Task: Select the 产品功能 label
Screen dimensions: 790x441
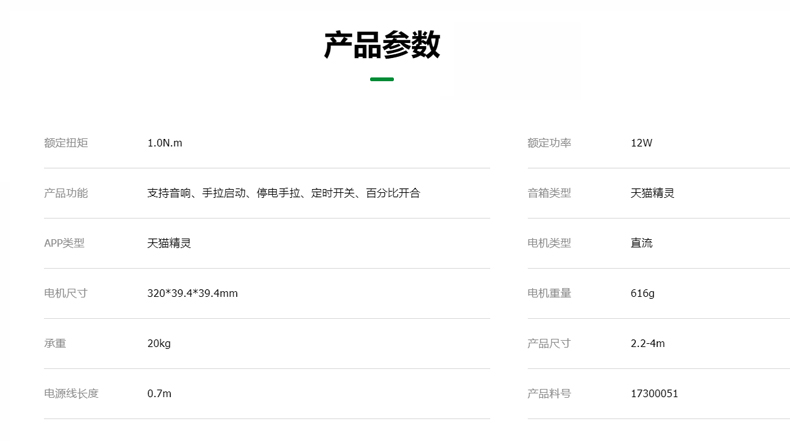Action: [66, 193]
